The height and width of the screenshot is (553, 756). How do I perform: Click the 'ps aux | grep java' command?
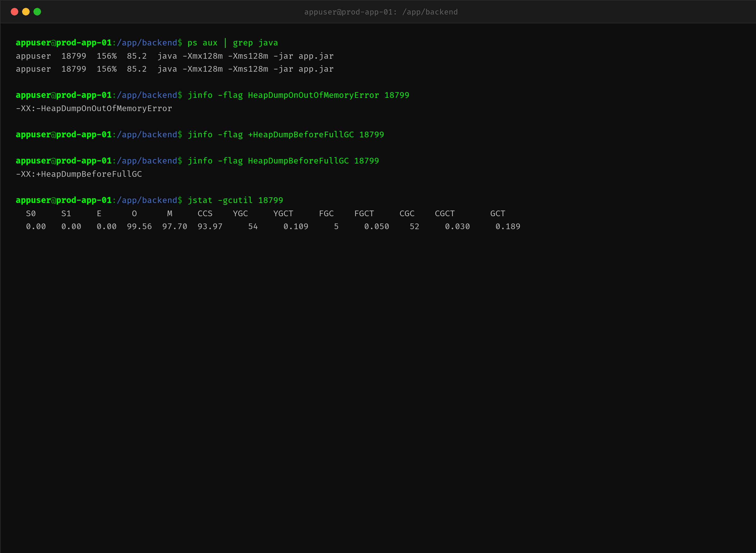click(x=233, y=43)
